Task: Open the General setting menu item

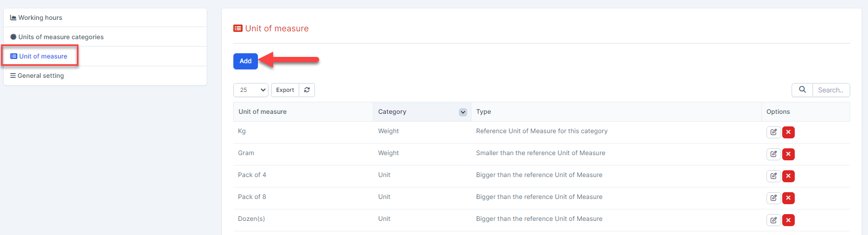Action: [41, 76]
